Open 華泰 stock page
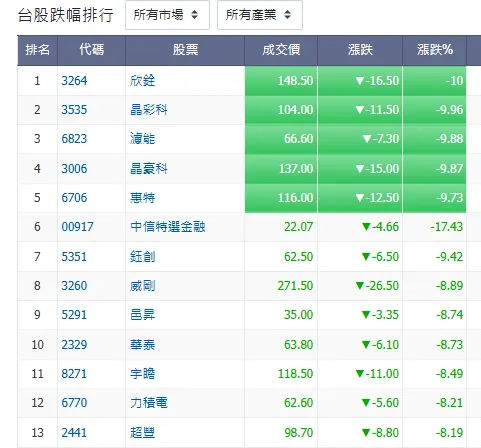Screen dimensions: 481x448 click(x=143, y=345)
